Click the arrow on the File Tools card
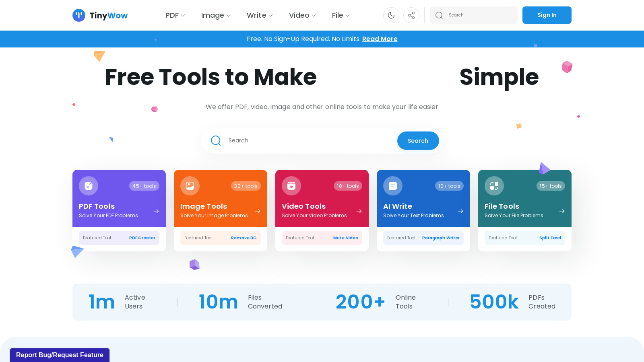 562,211
